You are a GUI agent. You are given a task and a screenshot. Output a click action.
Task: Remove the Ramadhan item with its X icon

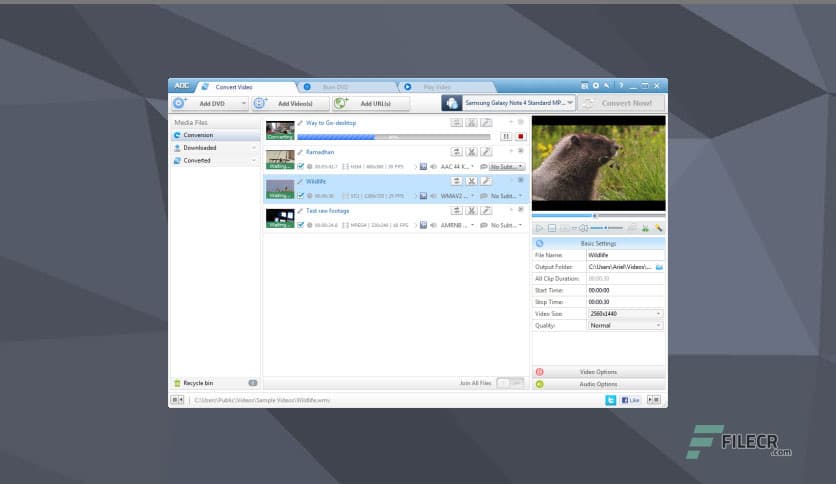(521, 151)
